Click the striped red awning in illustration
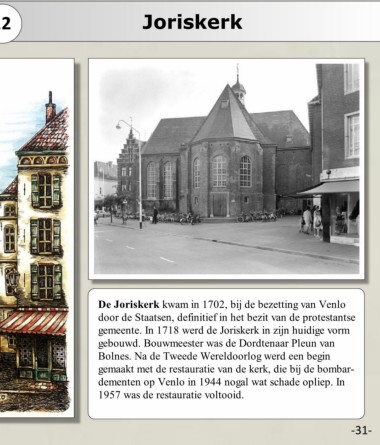Screen dimensions: 380x445 tap(34, 322)
